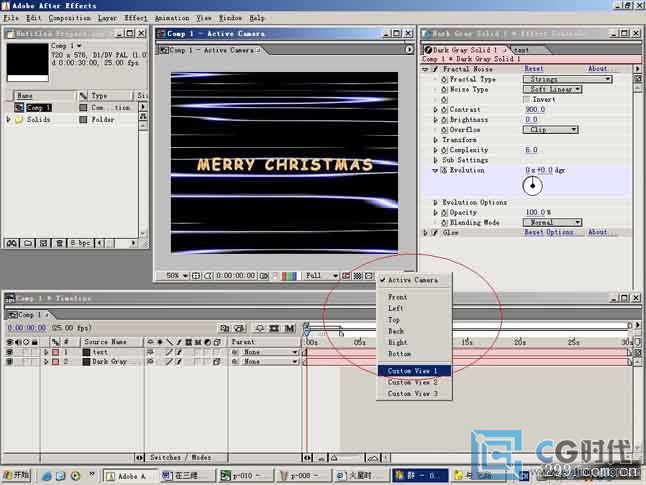
Task: Toggle the Invert checkbox in Fractal Noise
Action: pyautogui.click(x=526, y=99)
